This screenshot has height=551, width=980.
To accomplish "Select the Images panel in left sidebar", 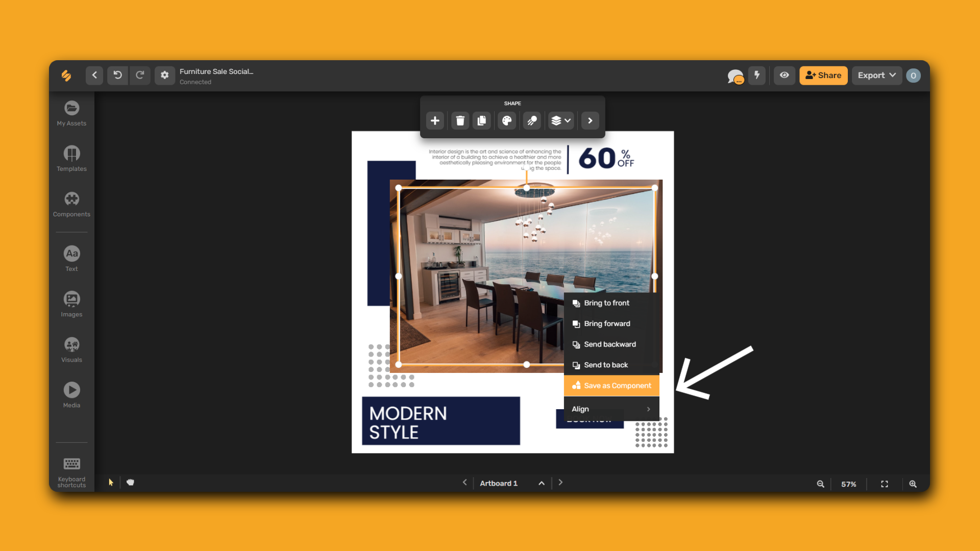I will tap(72, 305).
